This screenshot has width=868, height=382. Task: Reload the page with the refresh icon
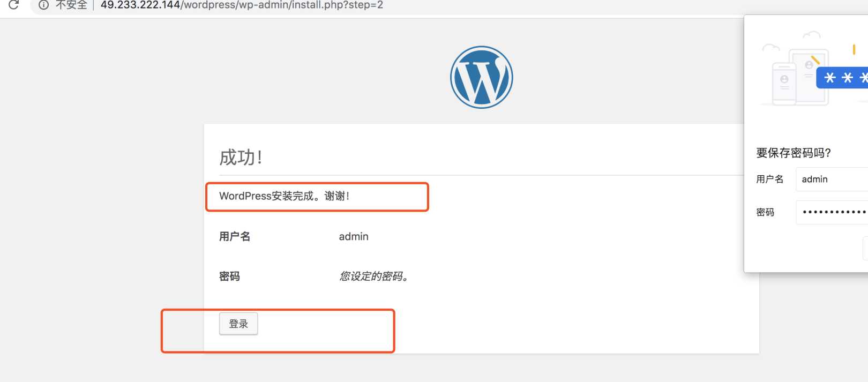point(13,5)
